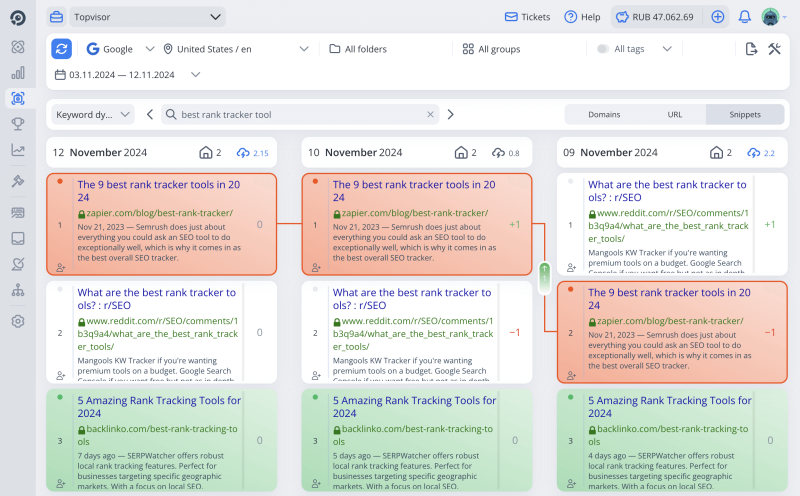This screenshot has height=496, width=800.
Task: Open the trophy competitors icon in sidebar
Action: click(x=18, y=123)
